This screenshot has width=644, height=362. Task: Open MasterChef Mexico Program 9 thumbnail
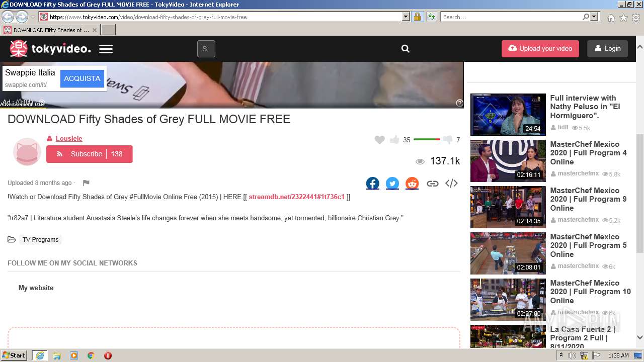[508, 207]
